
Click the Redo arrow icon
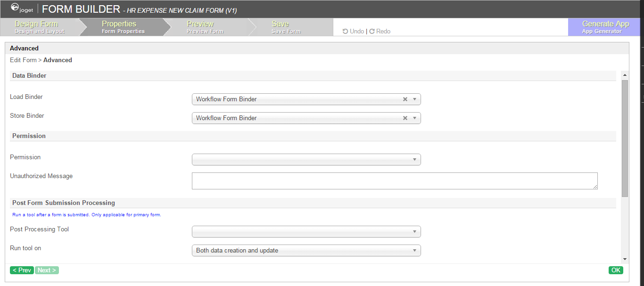coord(372,32)
